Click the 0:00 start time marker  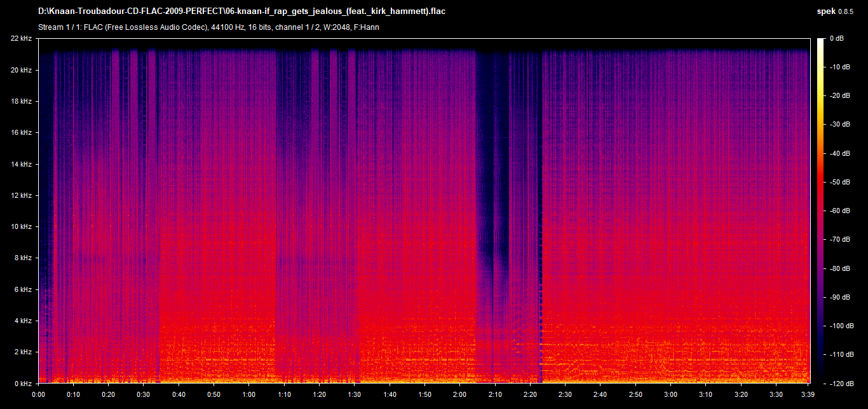click(39, 394)
